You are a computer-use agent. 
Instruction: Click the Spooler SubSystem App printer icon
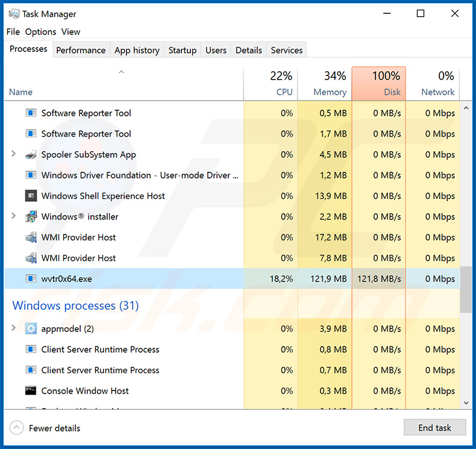31,154
